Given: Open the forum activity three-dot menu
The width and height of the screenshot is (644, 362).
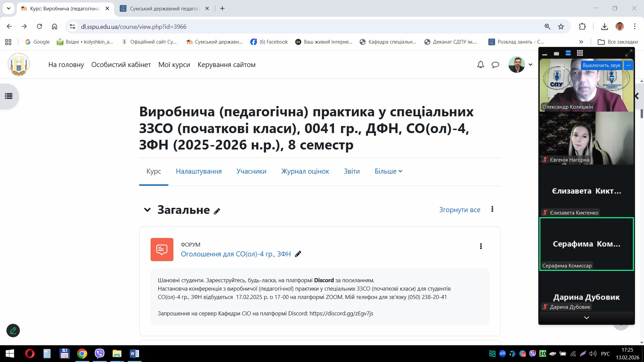Looking at the screenshot, I should tap(481, 246).
